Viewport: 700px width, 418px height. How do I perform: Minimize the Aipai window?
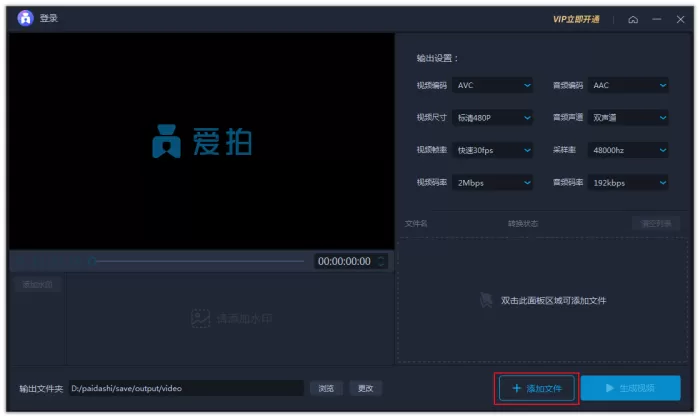[656, 19]
